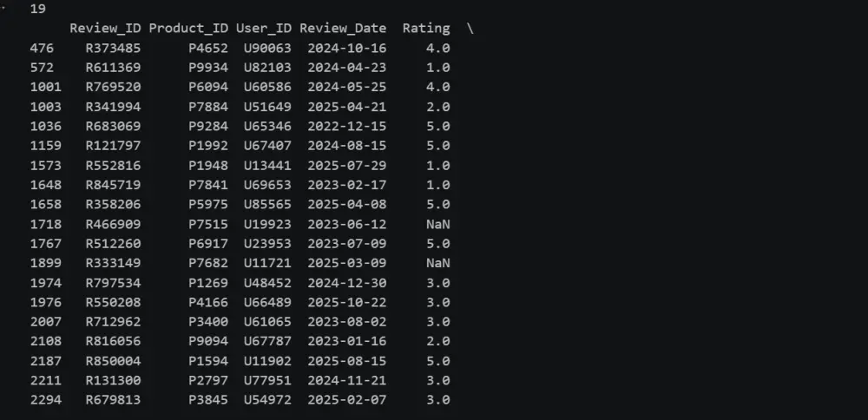Image resolution: width=868 pixels, height=420 pixels.
Task: Select review ID R850004
Action: click(x=113, y=361)
